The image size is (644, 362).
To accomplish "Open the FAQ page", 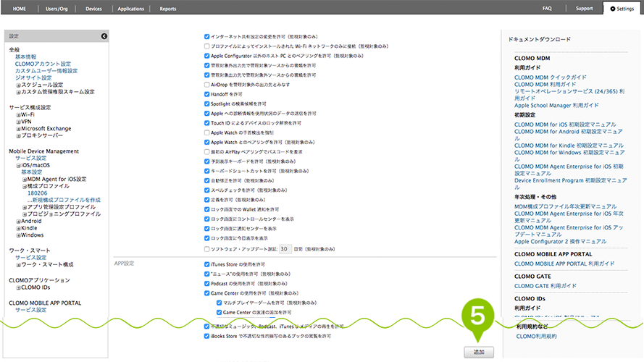I will (547, 8).
